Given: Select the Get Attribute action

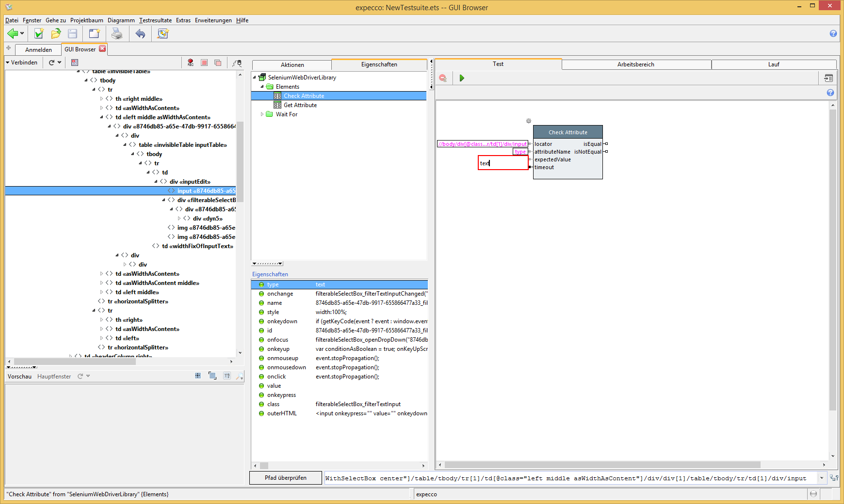Looking at the screenshot, I should [x=300, y=105].
